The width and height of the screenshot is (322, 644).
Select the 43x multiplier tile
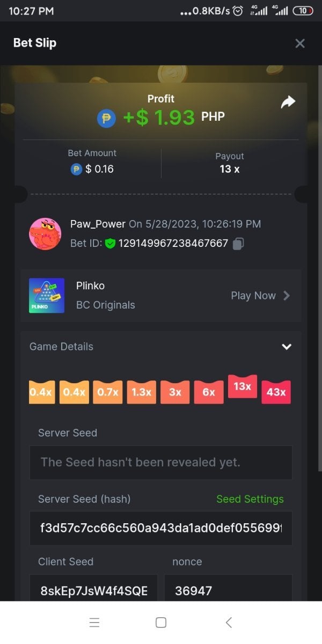276,392
